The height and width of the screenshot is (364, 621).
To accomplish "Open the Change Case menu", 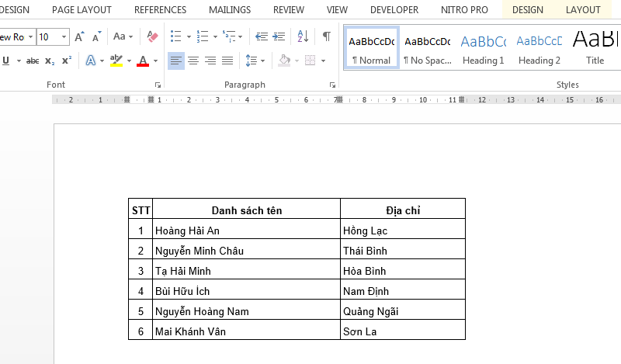I will (x=123, y=36).
